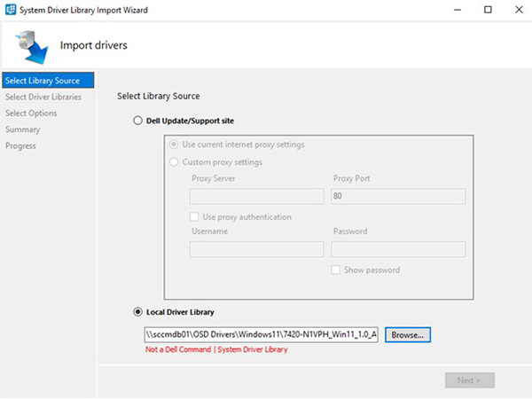The height and width of the screenshot is (399, 532).
Task: Click the Proxy Server input field
Action: [x=256, y=197]
